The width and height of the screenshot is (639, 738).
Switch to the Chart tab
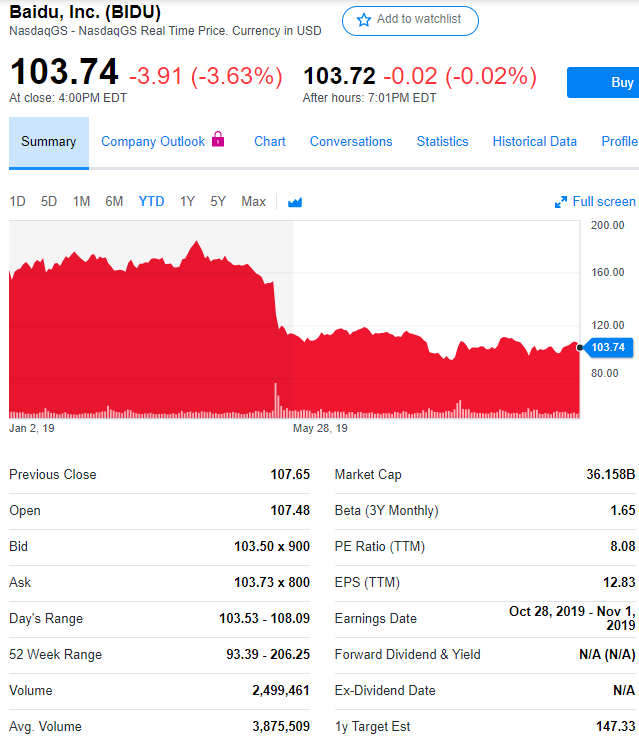[x=270, y=142]
